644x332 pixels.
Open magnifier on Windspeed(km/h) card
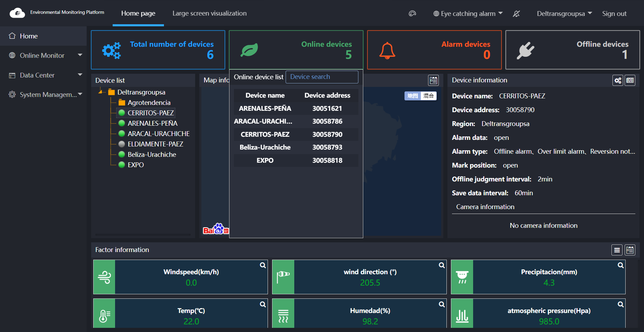pyautogui.click(x=263, y=265)
